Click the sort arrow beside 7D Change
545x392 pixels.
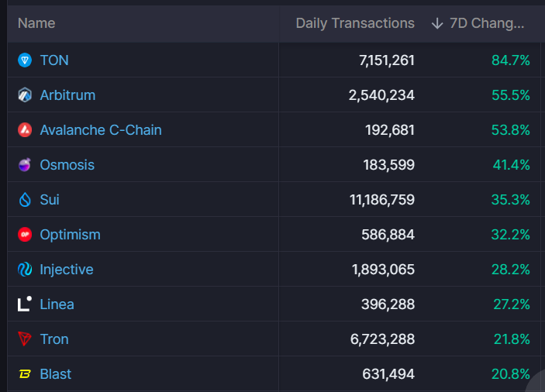(437, 23)
